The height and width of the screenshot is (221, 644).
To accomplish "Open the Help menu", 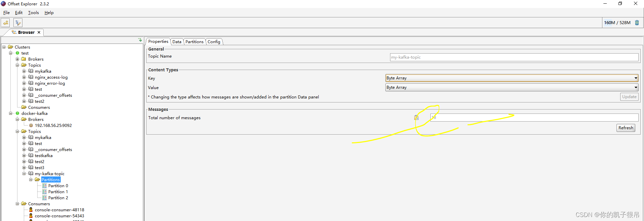I will pyautogui.click(x=49, y=13).
